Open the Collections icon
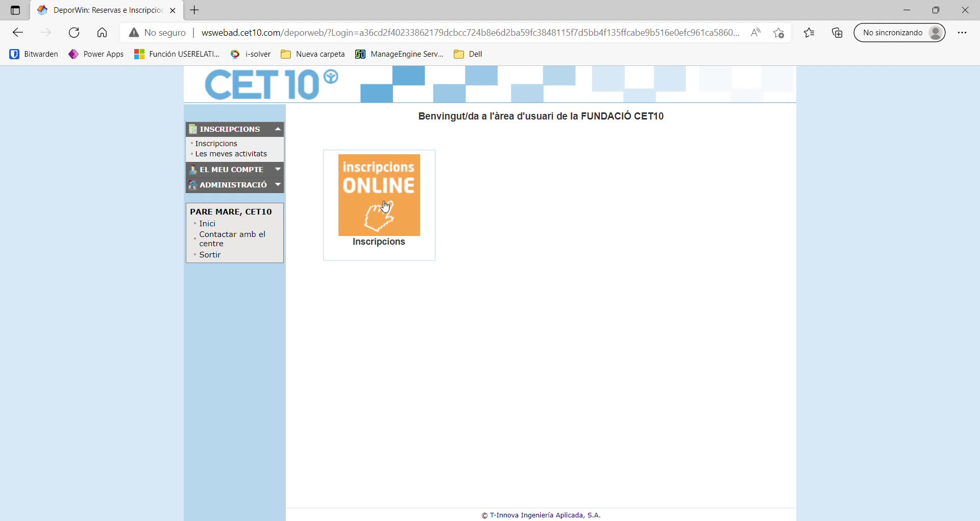 (837, 33)
